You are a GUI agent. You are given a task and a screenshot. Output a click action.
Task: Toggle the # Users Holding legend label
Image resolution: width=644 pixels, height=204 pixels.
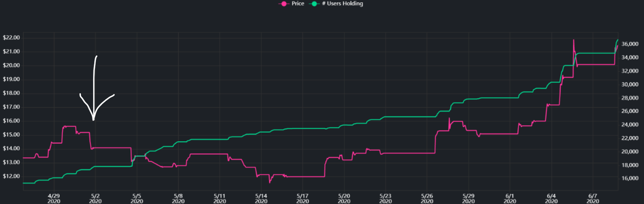pos(342,4)
